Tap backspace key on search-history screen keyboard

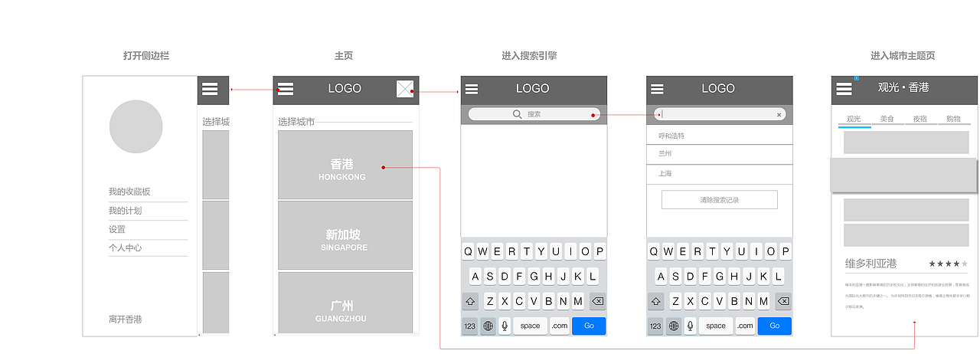(x=782, y=301)
